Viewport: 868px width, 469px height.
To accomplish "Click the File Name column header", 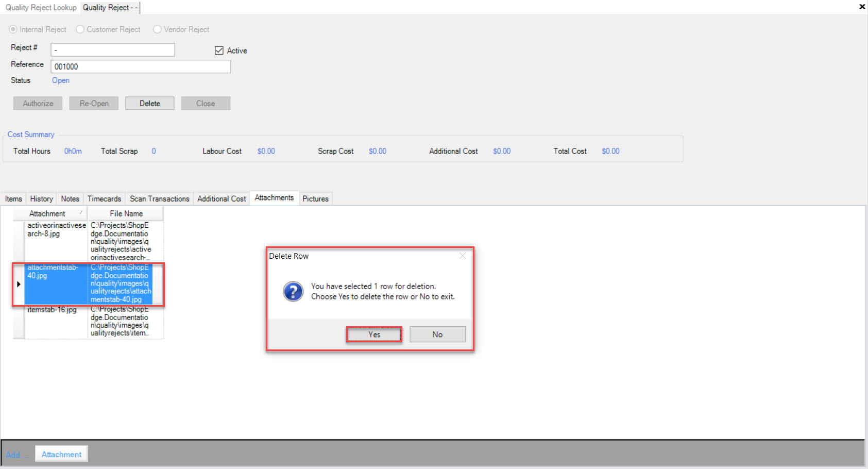I will tap(126, 213).
